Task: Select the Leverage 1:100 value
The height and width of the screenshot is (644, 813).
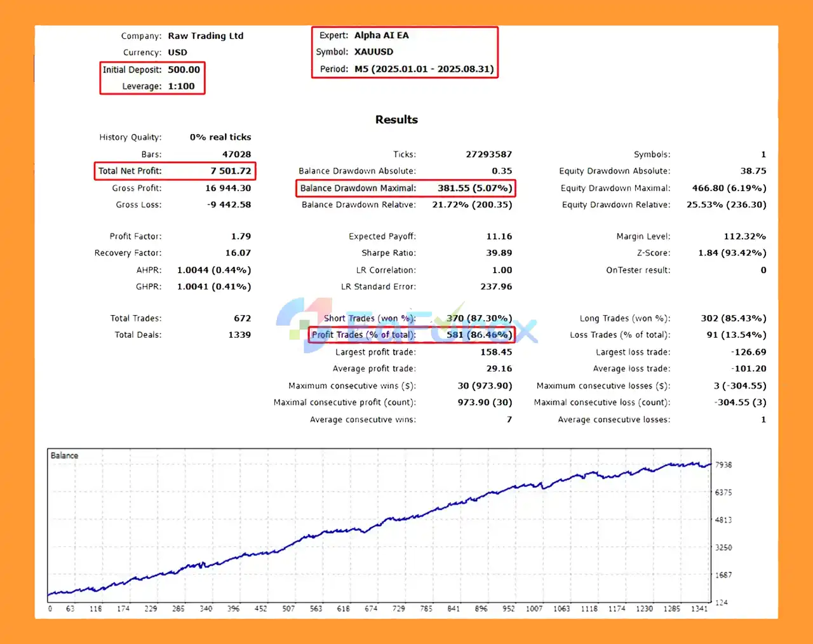Action: click(x=181, y=86)
